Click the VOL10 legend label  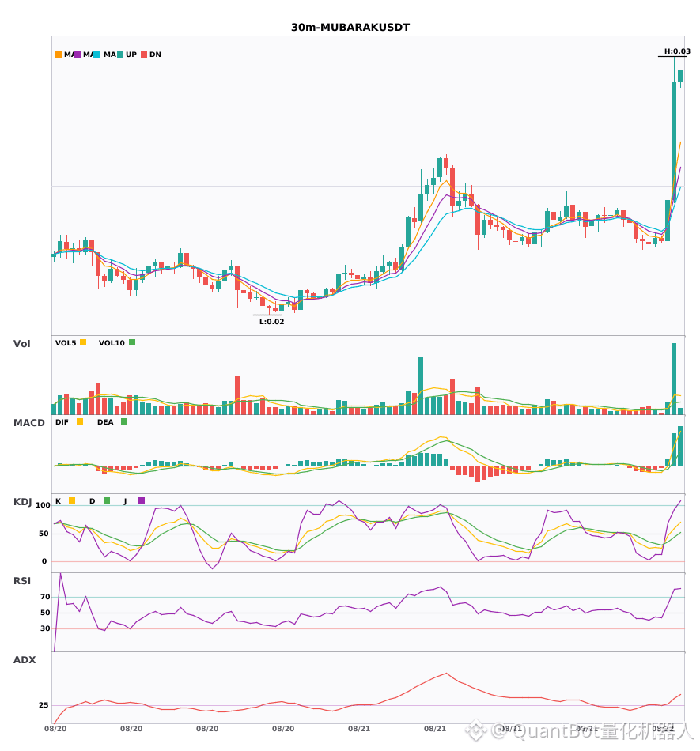[112, 343]
